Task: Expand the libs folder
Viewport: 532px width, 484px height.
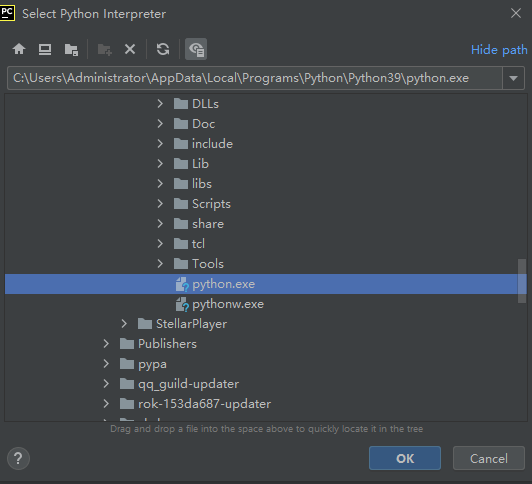Action: [160, 184]
